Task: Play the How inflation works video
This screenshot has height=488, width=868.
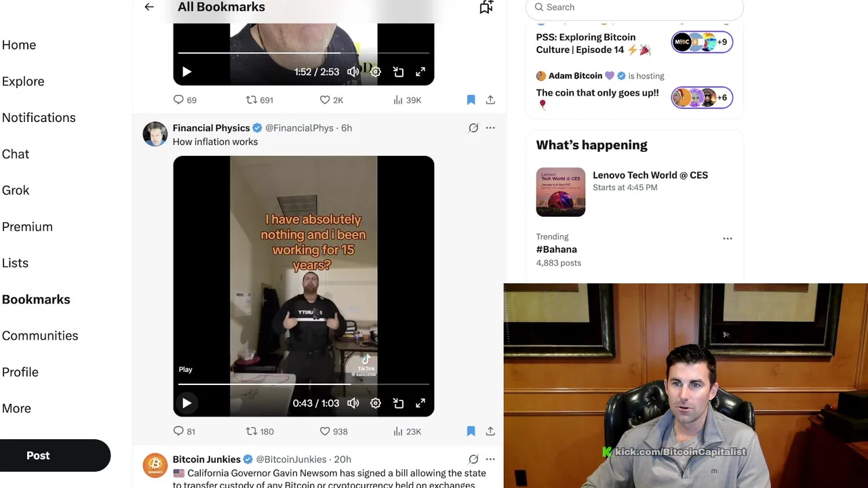Action: [x=186, y=403]
